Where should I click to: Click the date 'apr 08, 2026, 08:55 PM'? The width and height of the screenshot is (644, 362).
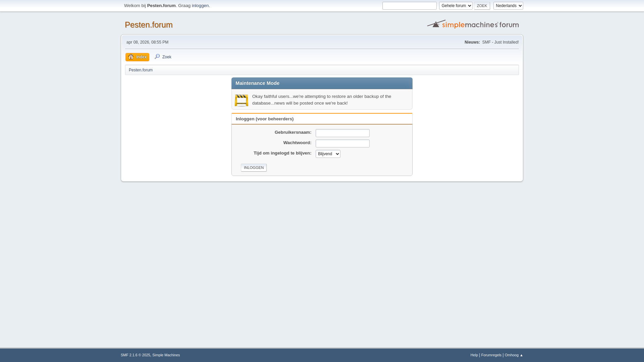[x=147, y=42]
